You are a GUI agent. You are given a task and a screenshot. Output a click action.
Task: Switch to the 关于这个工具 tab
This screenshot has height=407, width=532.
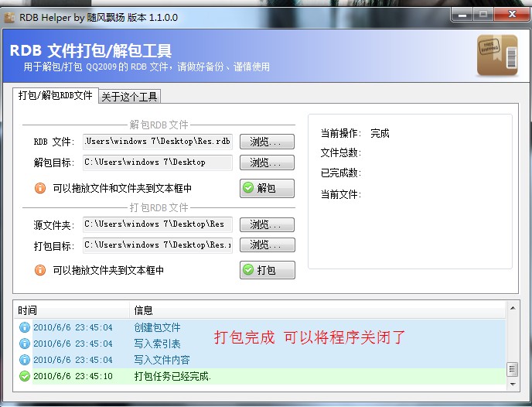(129, 96)
